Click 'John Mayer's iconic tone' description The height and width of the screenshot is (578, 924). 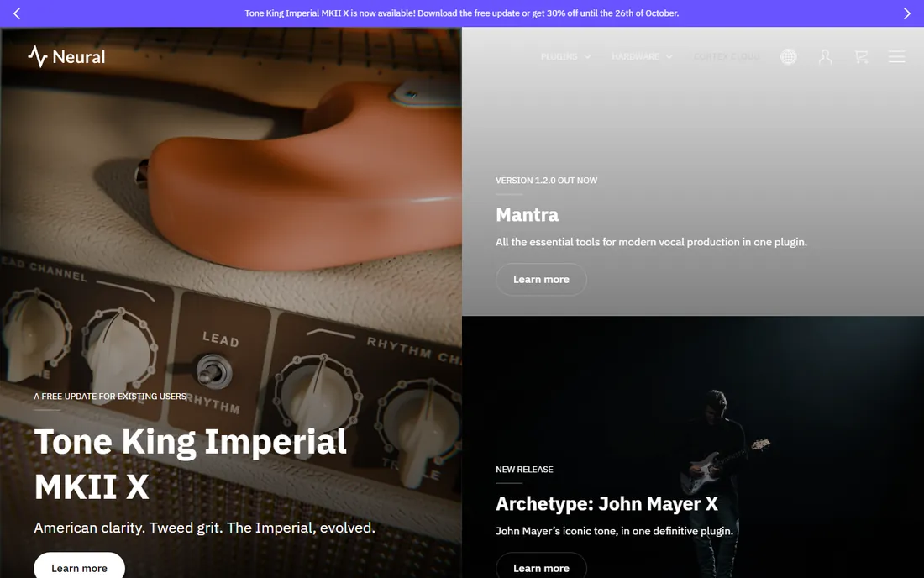pyautogui.click(x=614, y=531)
